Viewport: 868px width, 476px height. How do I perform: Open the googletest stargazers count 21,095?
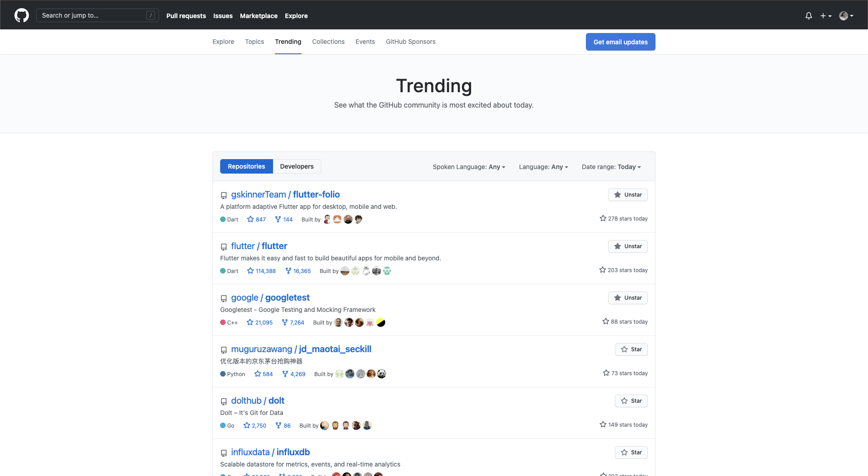click(259, 322)
